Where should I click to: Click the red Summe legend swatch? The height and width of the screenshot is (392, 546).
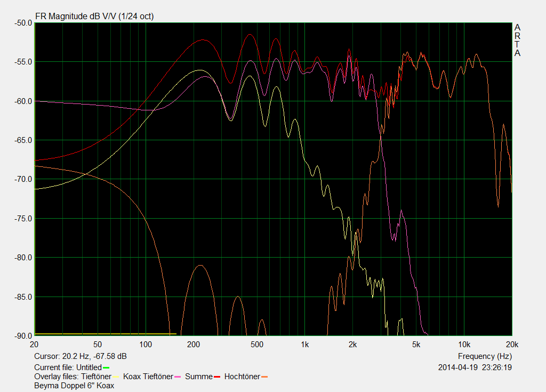point(217,377)
